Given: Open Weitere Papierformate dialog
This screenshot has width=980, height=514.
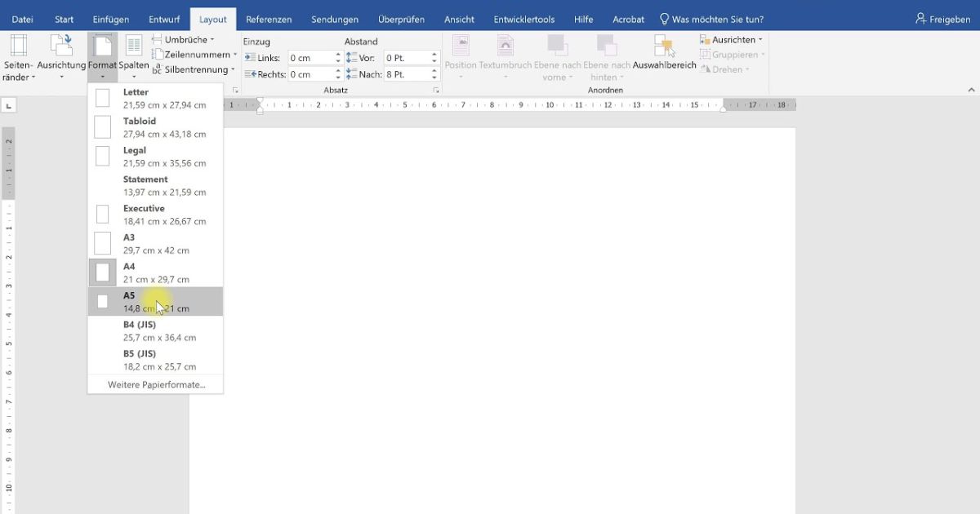Looking at the screenshot, I should pyautogui.click(x=156, y=384).
